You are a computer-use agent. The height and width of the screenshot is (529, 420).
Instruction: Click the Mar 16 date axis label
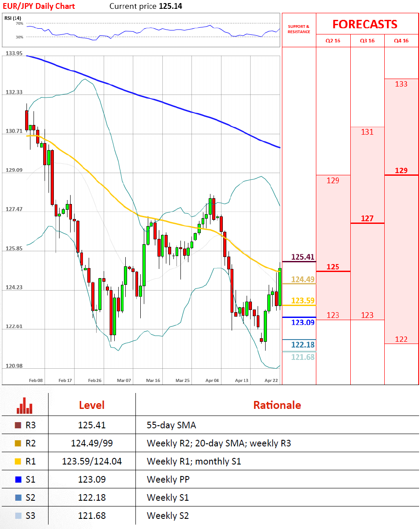(153, 380)
